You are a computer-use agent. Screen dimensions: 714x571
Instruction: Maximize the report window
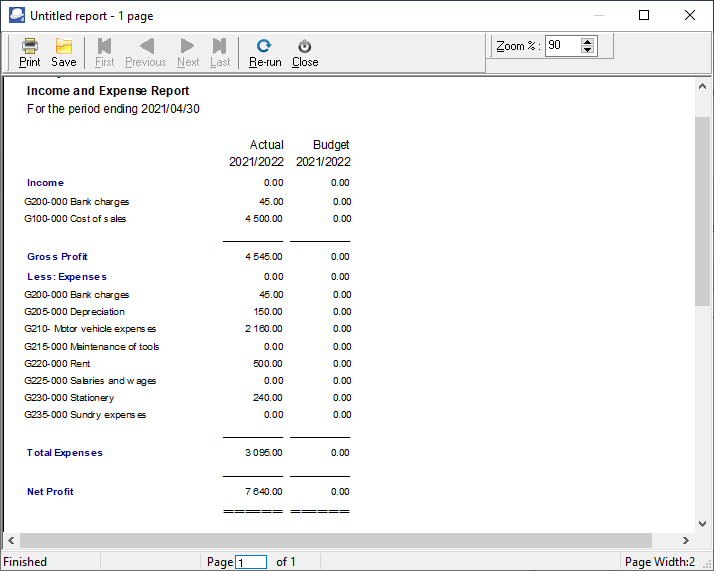[644, 15]
